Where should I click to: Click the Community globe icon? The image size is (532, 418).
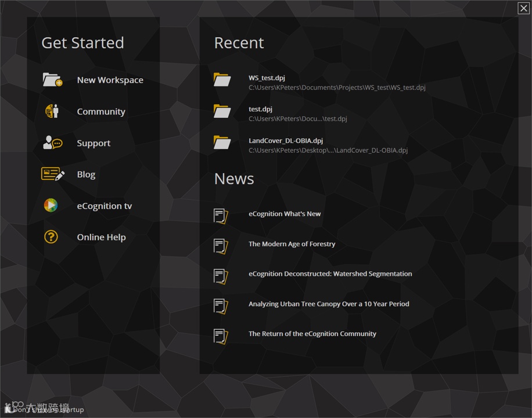coord(52,111)
